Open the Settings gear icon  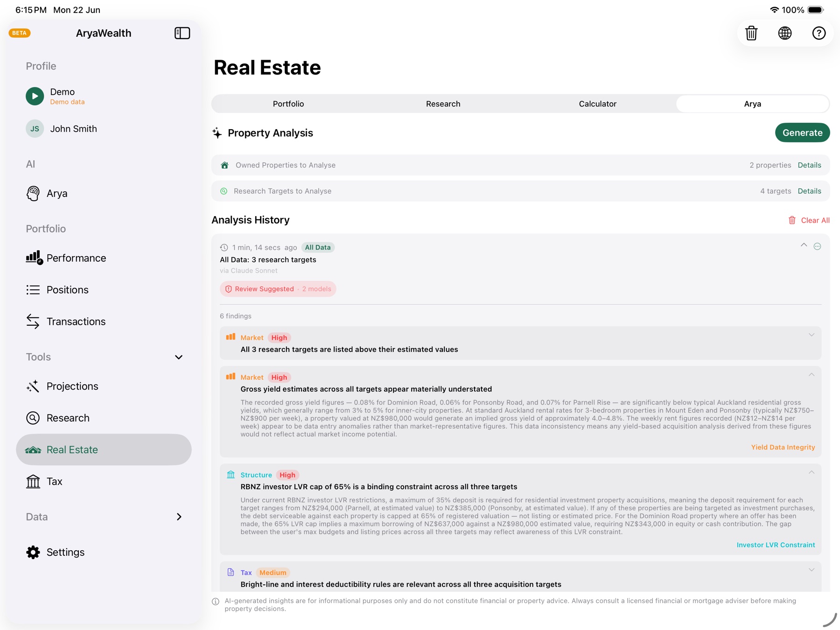point(33,553)
